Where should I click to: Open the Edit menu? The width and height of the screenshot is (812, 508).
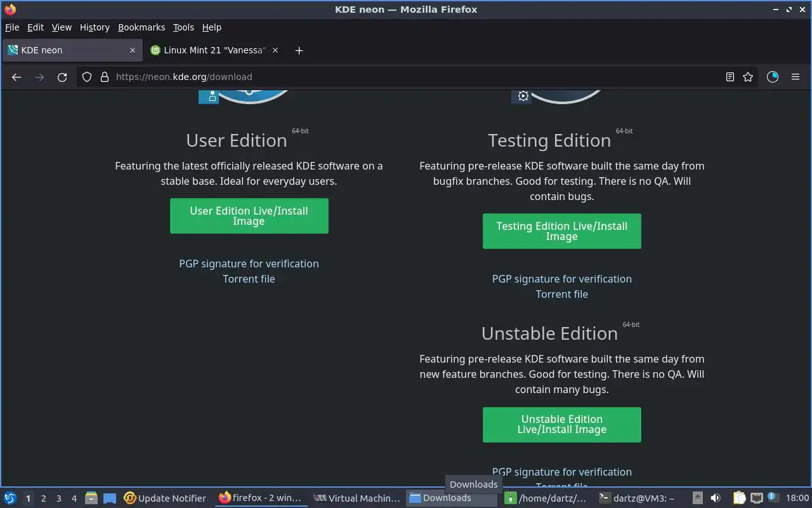coord(36,27)
